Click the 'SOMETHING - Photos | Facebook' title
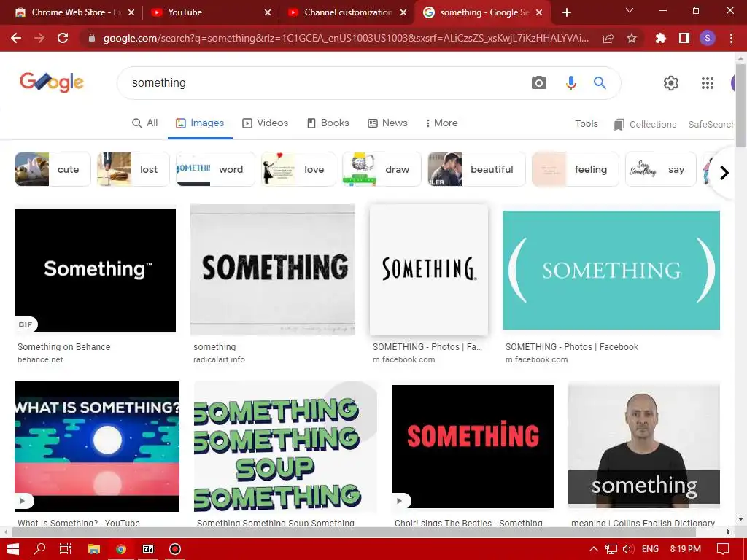Image resolution: width=747 pixels, height=560 pixels. coord(572,346)
